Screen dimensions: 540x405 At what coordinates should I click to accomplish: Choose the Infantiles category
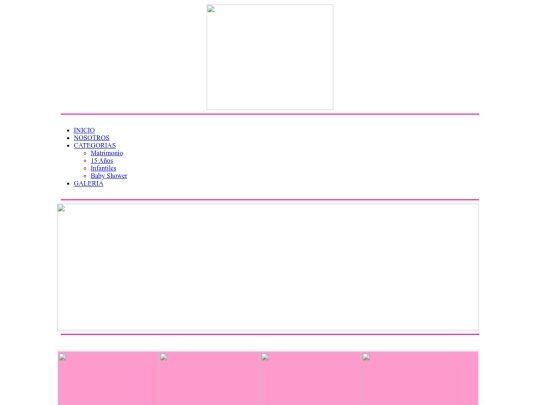pos(103,168)
